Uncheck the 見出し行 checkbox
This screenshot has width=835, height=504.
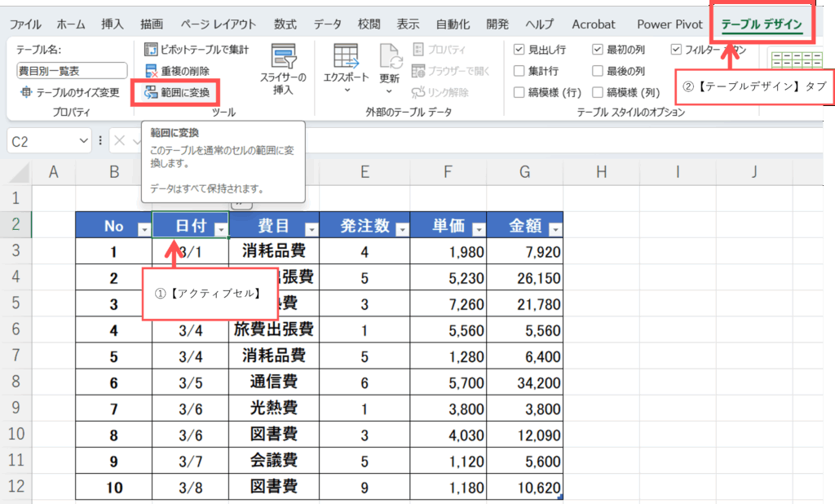click(x=519, y=50)
